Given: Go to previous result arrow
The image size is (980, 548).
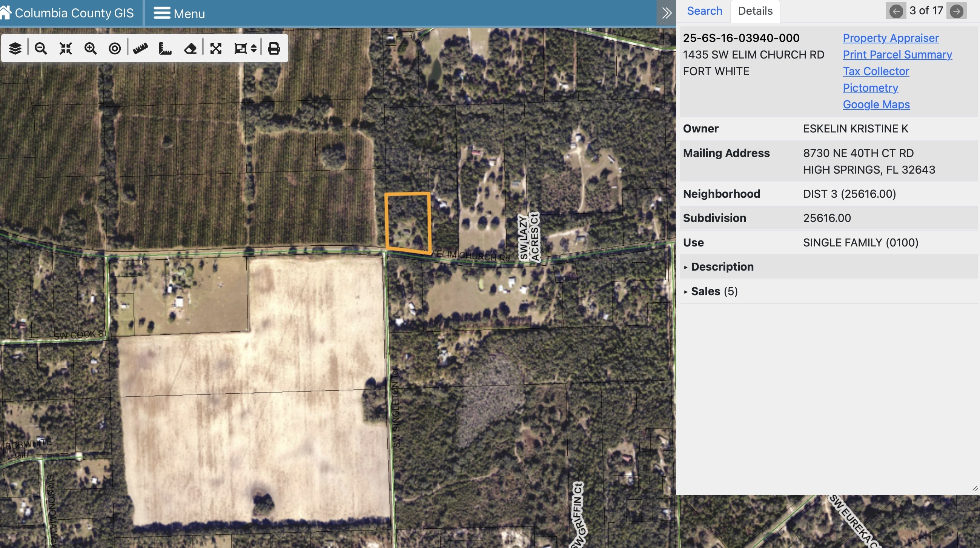Looking at the screenshot, I should coord(896,11).
